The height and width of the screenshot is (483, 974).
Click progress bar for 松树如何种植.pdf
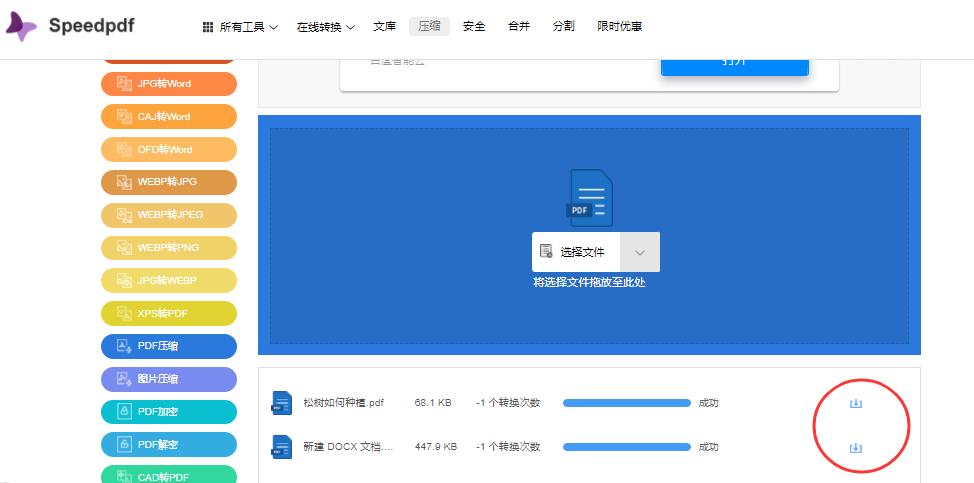pyautogui.click(x=627, y=403)
